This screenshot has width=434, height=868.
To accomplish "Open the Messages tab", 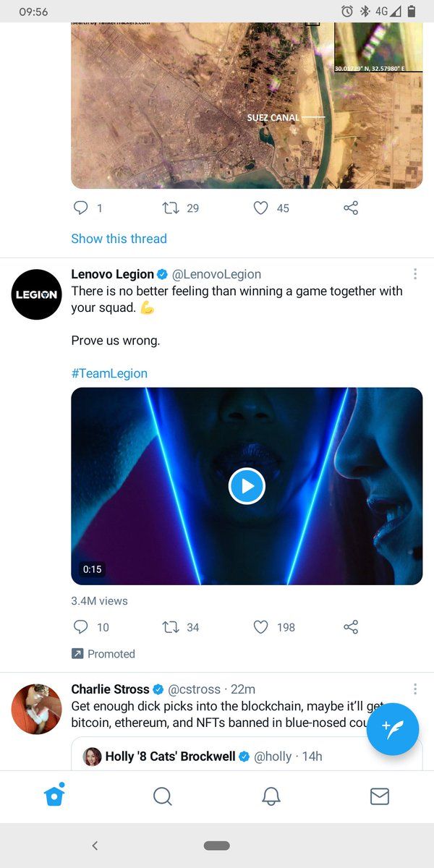I will coord(380,796).
